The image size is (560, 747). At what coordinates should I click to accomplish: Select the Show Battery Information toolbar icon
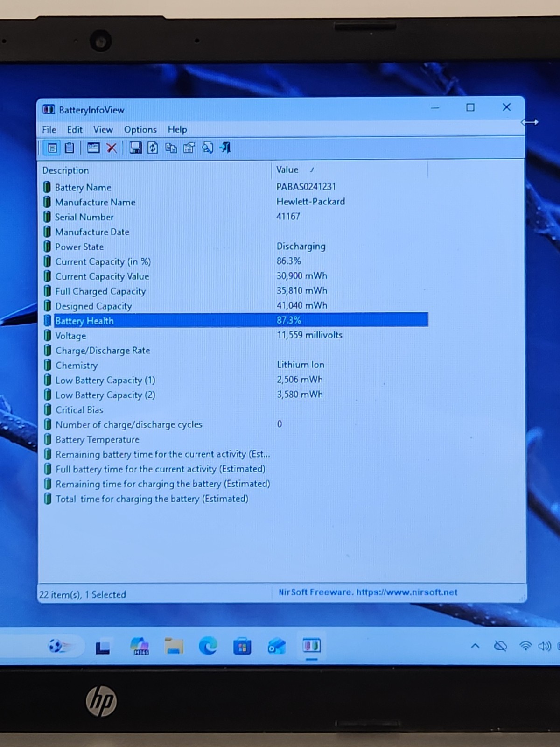[52, 148]
